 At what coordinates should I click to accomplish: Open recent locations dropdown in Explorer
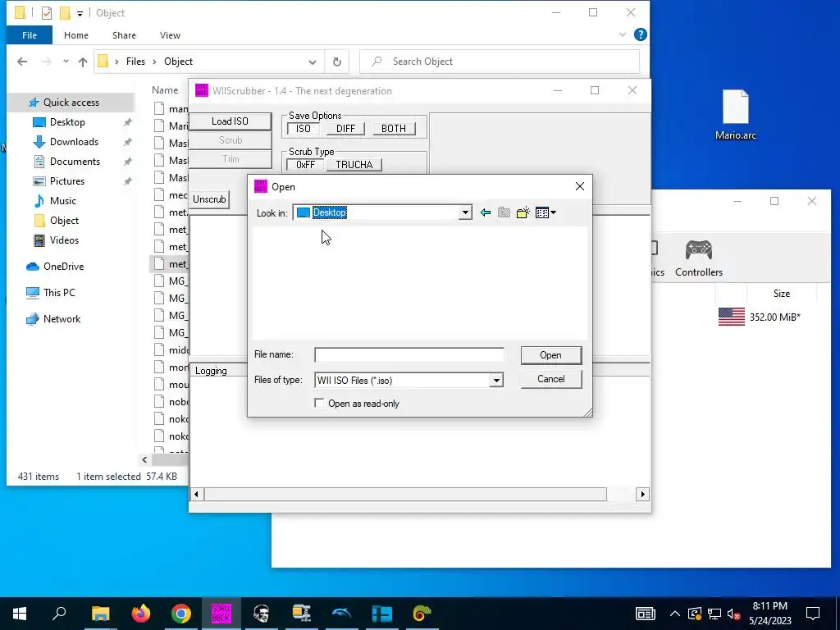point(66,62)
